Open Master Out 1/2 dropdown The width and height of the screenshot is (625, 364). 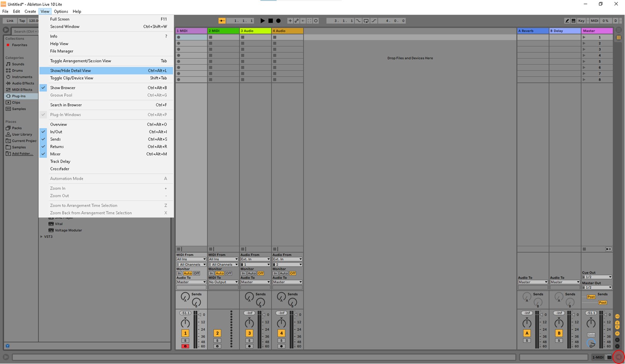(597, 288)
